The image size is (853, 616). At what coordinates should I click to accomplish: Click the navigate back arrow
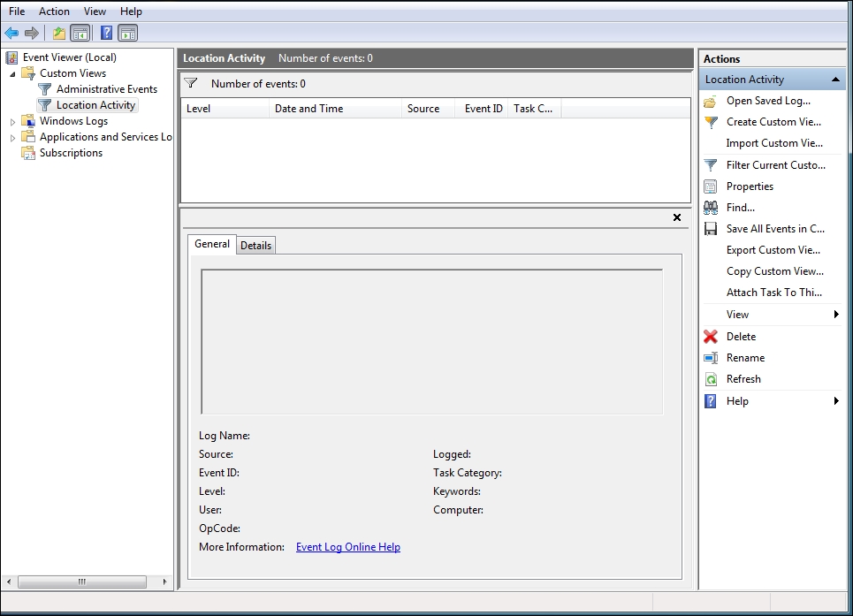point(11,33)
